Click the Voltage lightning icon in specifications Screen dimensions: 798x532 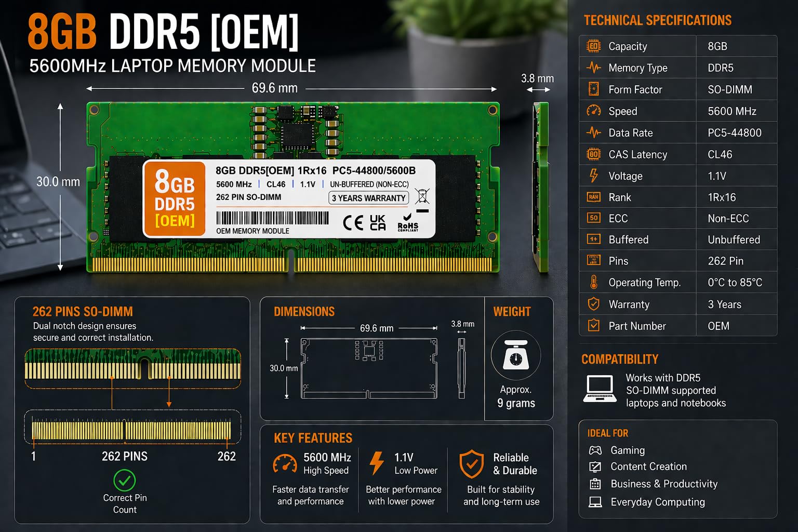(x=593, y=176)
